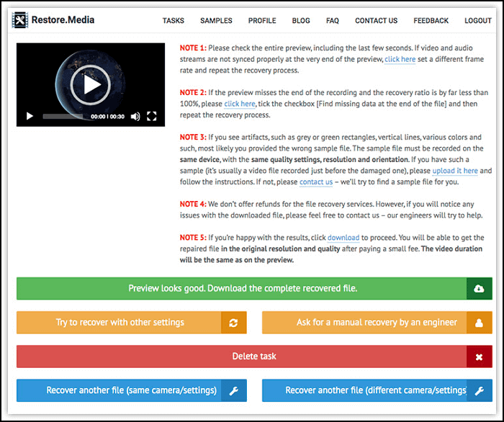Click the video progress bar
Viewport: 504px width, 422px height.
[x=63, y=117]
